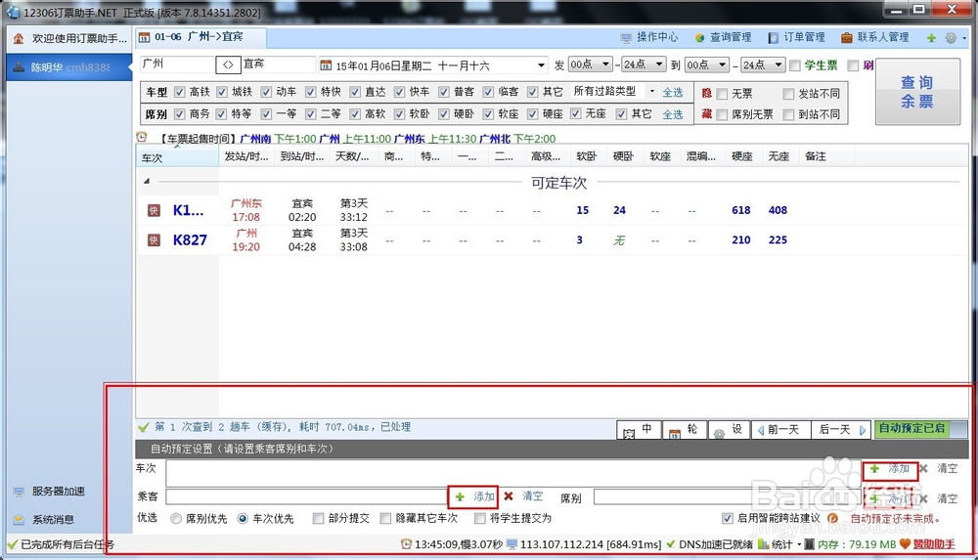The image size is (978, 560).
Task: Click 添加 to add passengers
Action: [x=473, y=497]
